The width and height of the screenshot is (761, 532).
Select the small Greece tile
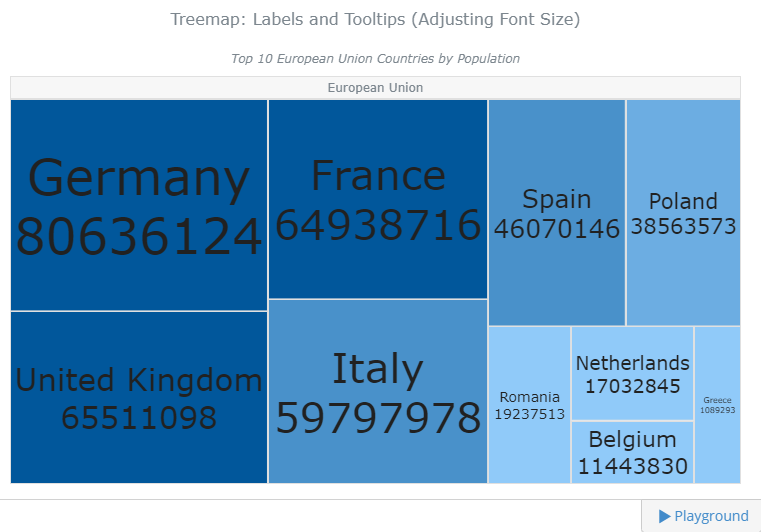[x=717, y=405]
